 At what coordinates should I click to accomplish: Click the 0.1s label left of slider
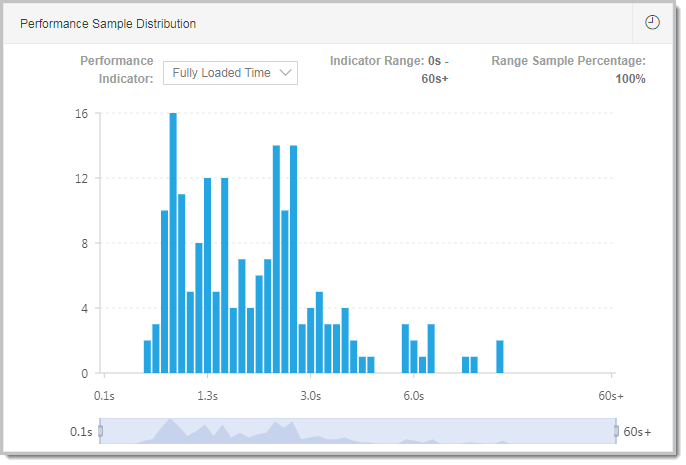tap(82, 432)
